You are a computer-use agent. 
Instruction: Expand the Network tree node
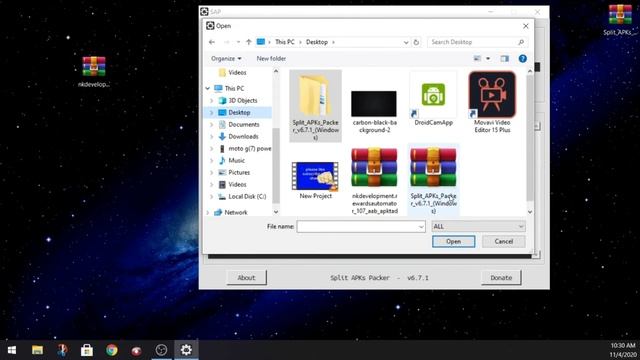[x=208, y=212]
